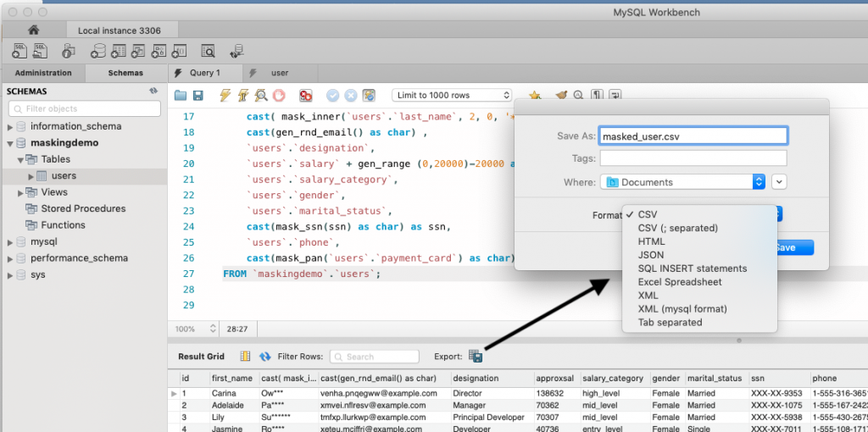
Task: Click the Filter Rows search field
Action: (375, 357)
